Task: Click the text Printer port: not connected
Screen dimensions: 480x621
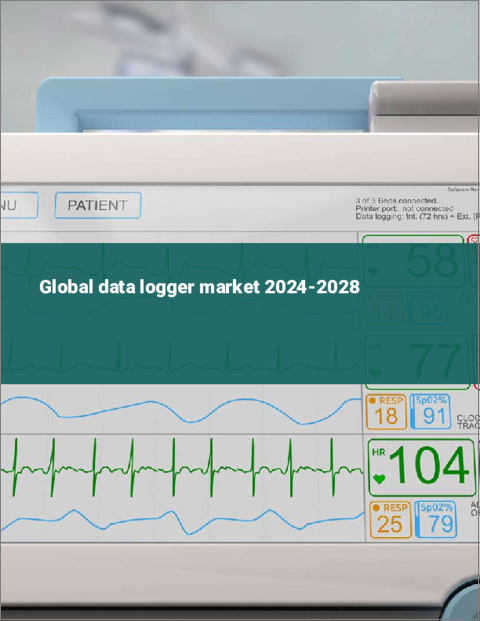Action: point(404,208)
